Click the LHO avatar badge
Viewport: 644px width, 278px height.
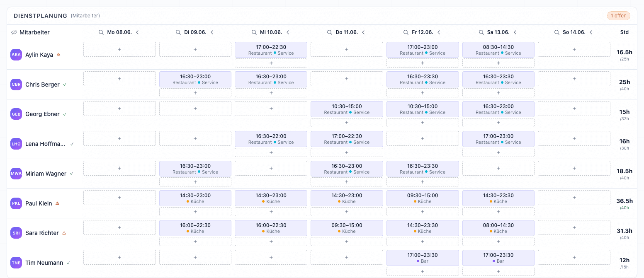[x=16, y=144]
